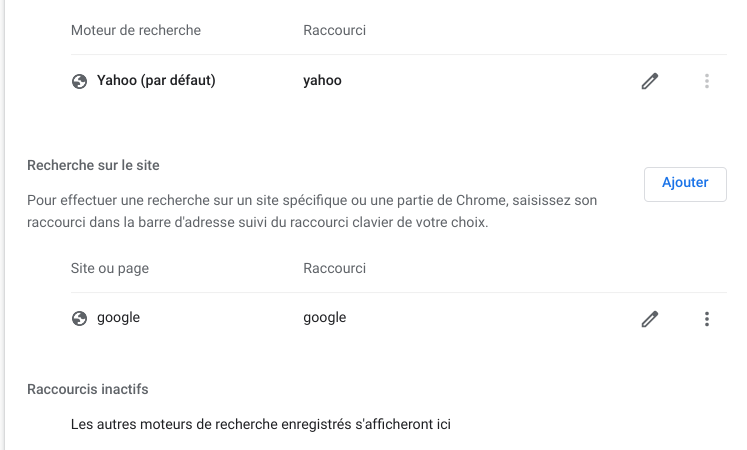Edit the google site search shortcut
This screenshot has height=450, width=747.
pos(650,319)
